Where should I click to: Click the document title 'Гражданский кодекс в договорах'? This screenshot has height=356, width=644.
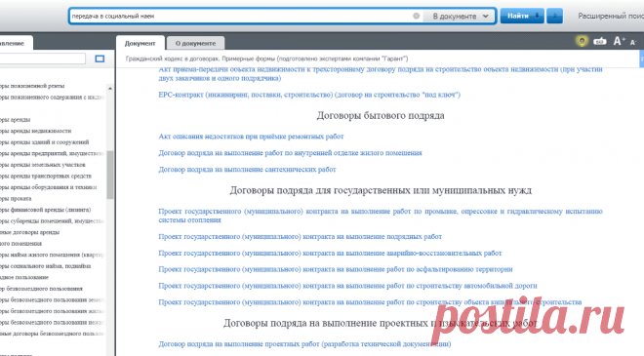267,59
